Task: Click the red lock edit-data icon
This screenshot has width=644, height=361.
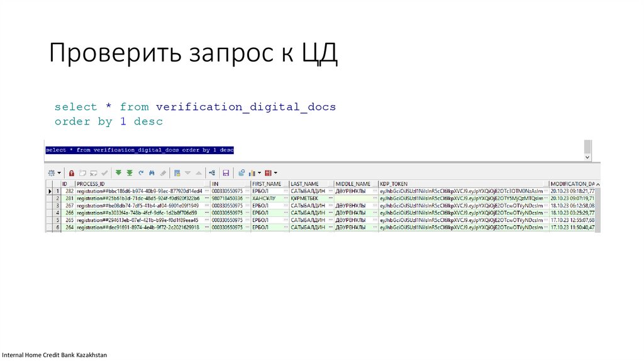Action: point(72,172)
